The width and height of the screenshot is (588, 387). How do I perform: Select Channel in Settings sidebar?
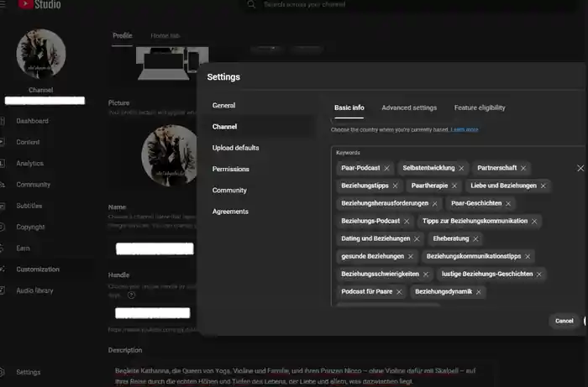pyautogui.click(x=258, y=127)
